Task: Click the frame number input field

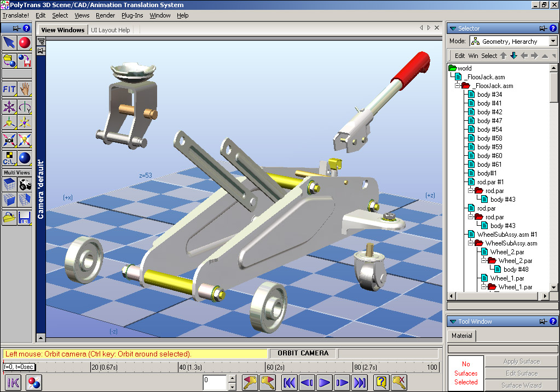Action: (x=214, y=383)
